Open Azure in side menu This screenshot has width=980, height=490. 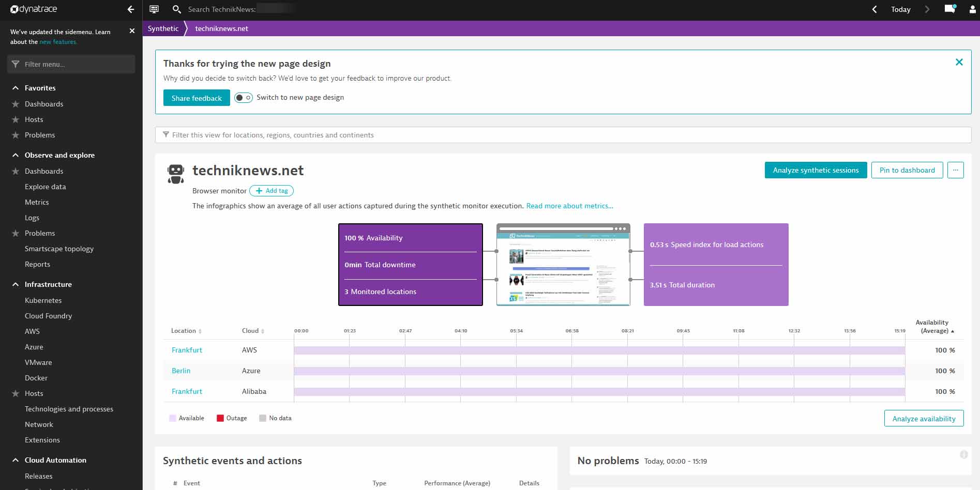point(34,347)
